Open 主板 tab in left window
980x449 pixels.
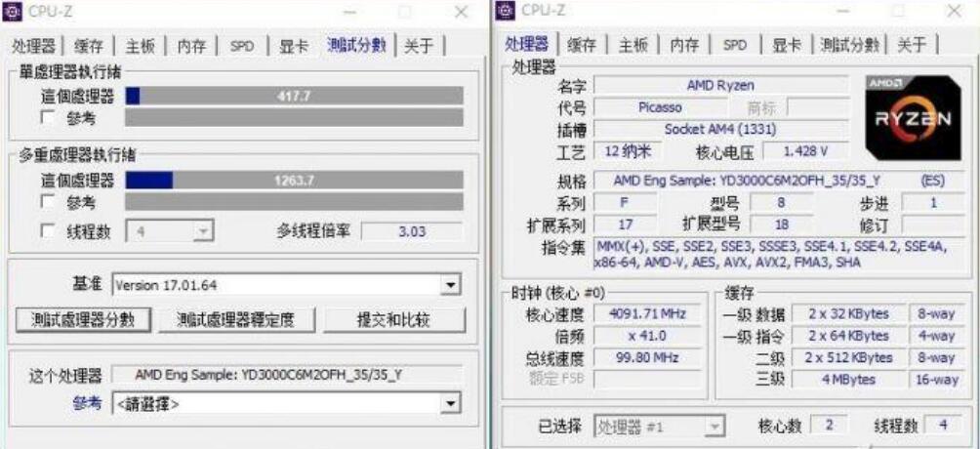(x=141, y=46)
